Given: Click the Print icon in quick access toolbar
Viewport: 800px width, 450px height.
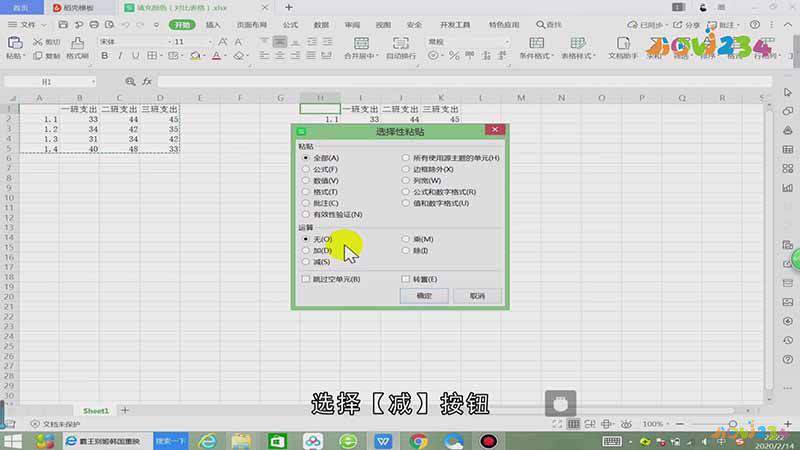Looking at the screenshot, I should pos(94,24).
